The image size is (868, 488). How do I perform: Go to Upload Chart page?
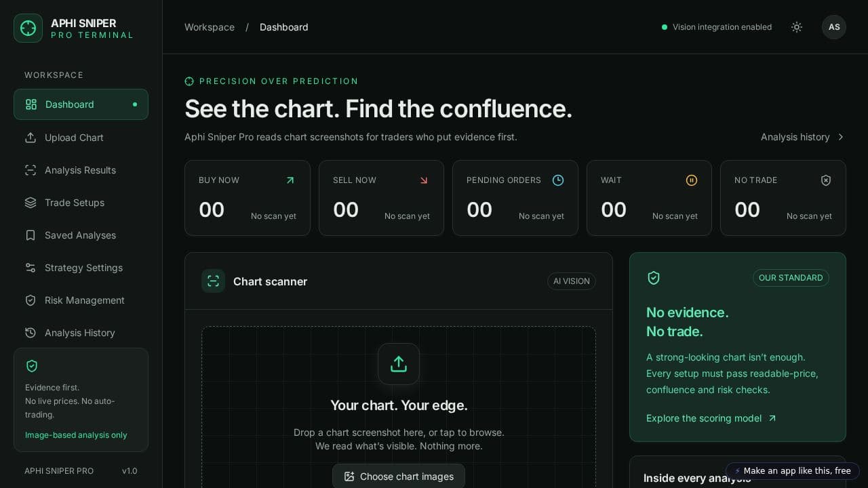[x=81, y=138]
